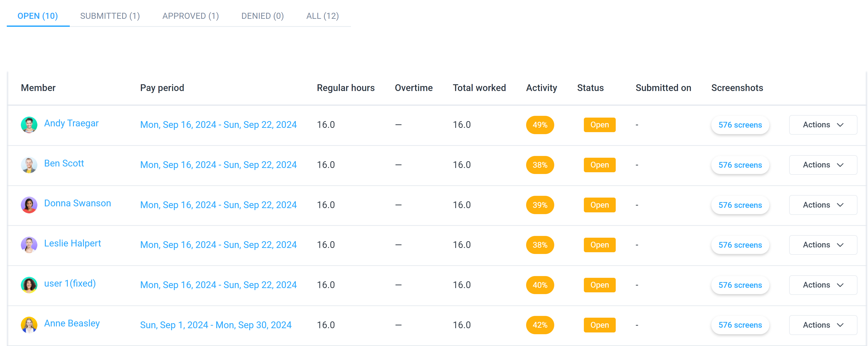
Task: Click Open status badge for Anne Beasley
Action: 599,325
